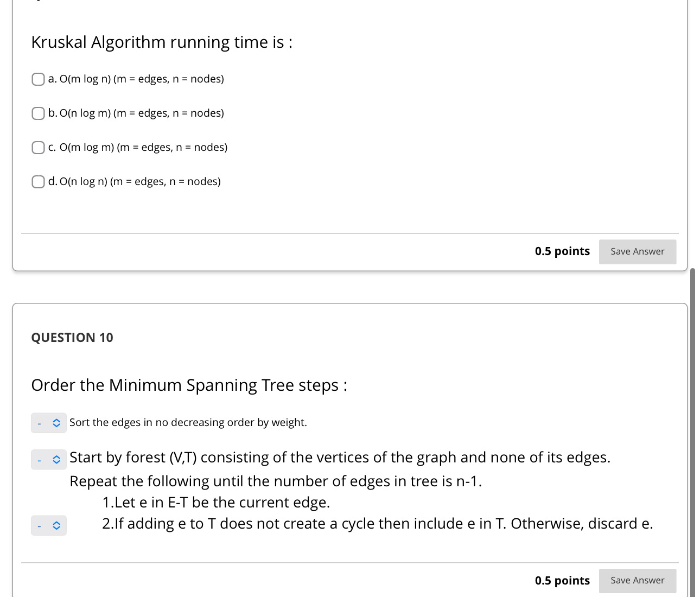Click the '0.5 points' label for Question 10
The image size is (700, 597).
(x=562, y=580)
